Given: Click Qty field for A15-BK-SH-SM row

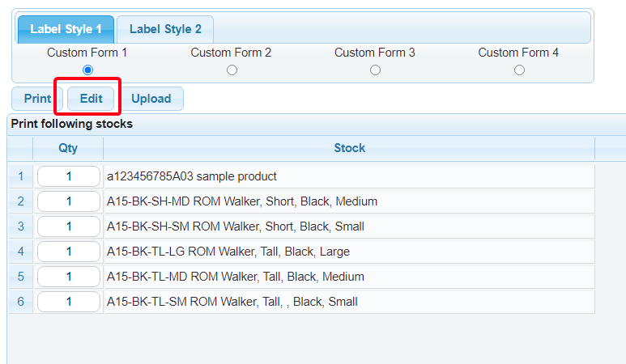Looking at the screenshot, I should click(69, 226).
